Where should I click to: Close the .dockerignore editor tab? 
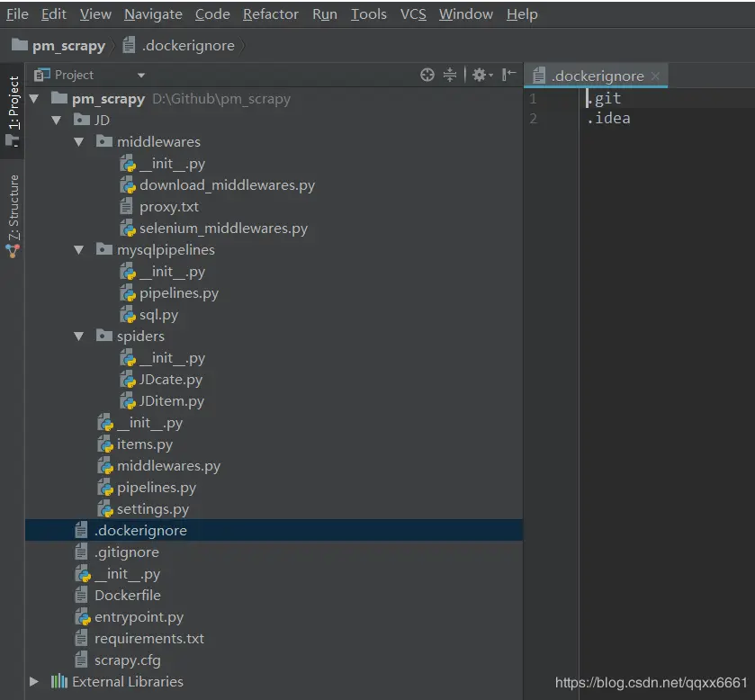point(655,76)
